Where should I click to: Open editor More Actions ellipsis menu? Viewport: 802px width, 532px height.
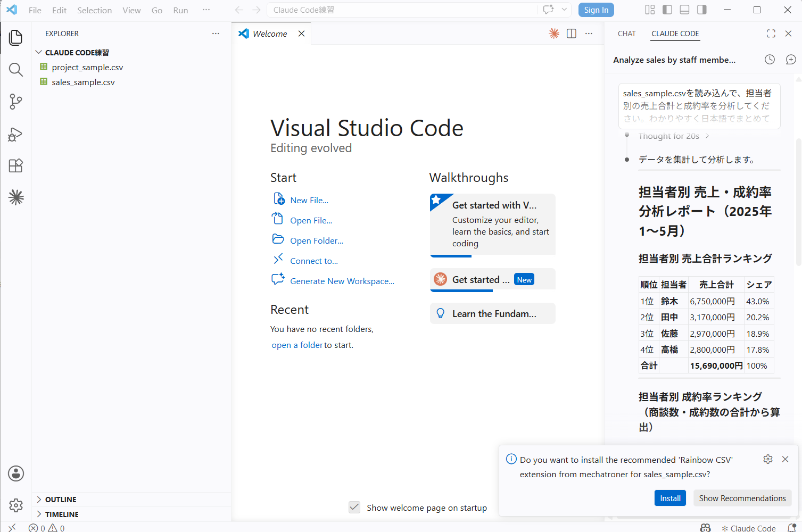coord(589,34)
